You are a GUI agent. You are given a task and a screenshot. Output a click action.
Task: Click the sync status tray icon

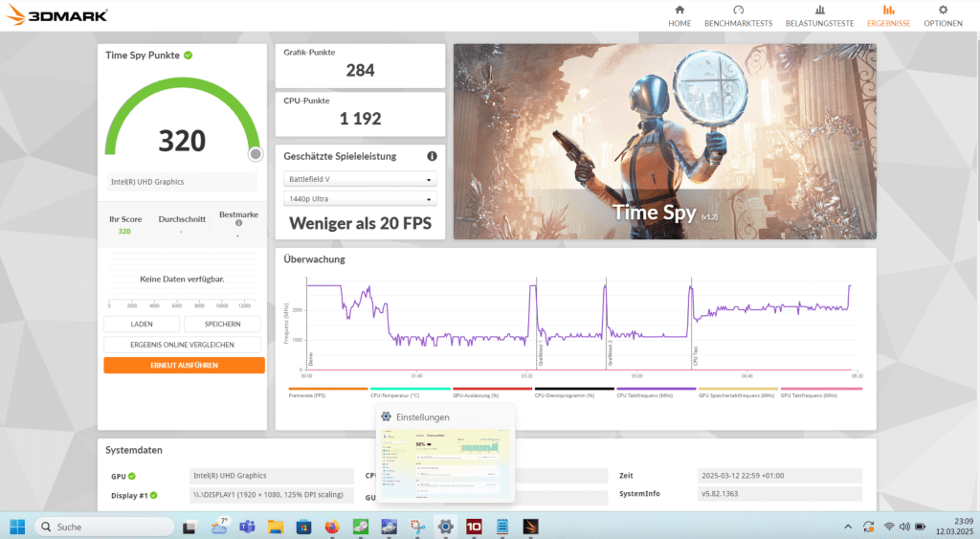(x=869, y=528)
